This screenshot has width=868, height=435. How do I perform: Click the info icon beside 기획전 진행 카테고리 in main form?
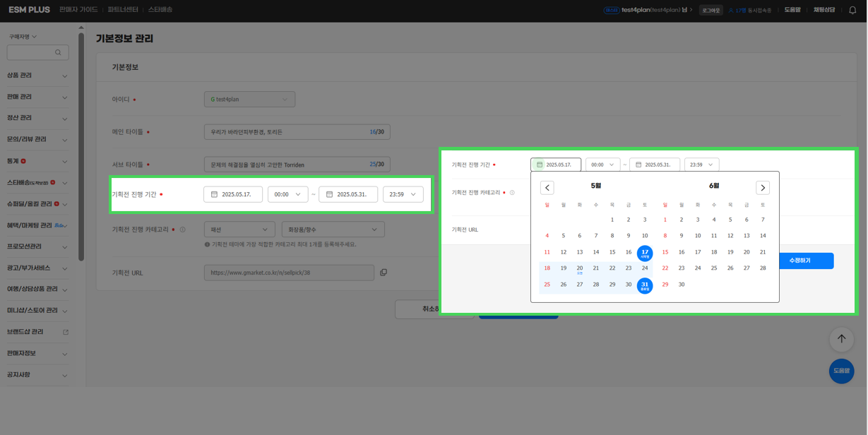(182, 230)
